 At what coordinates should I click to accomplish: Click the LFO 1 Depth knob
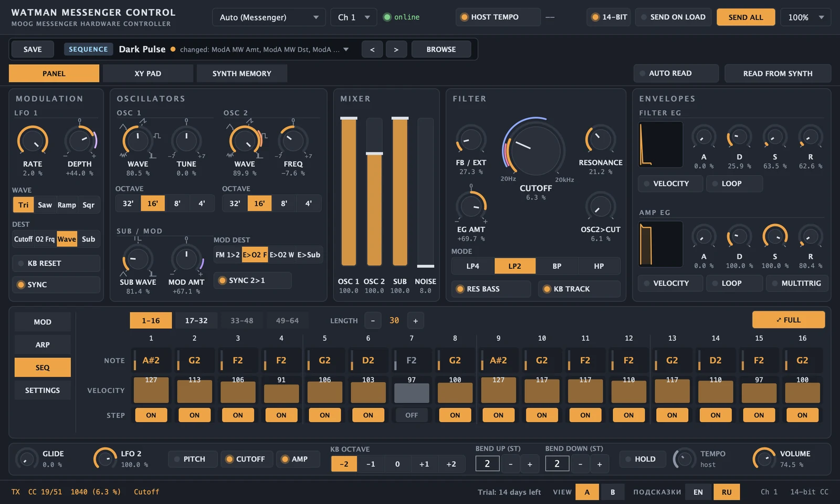tap(80, 141)
